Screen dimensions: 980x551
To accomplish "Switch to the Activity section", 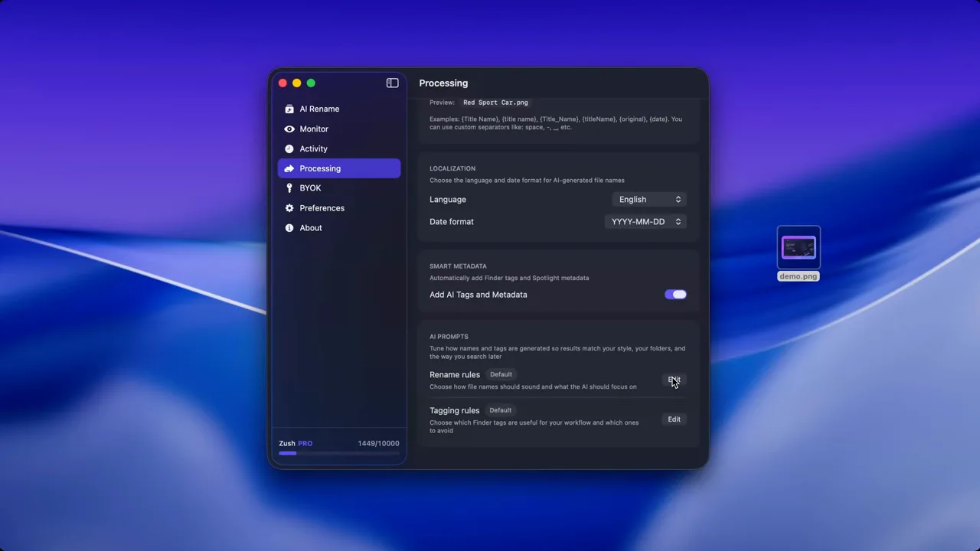I will coord(339,148).
